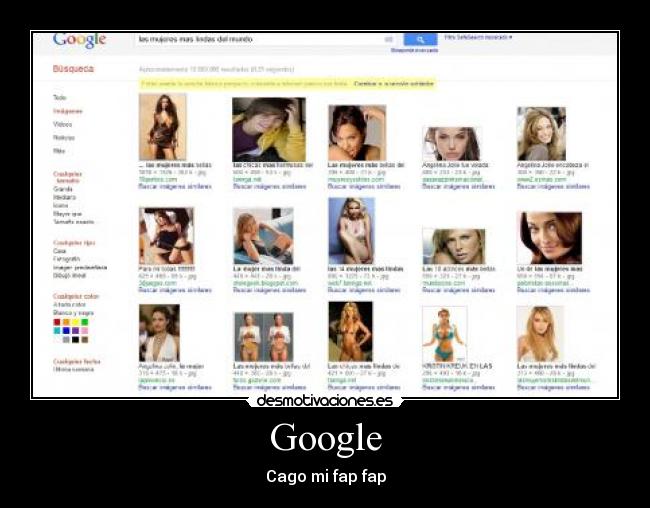Click Cambiar a versión estándar in yellow bar

click(x=393, y=84)
